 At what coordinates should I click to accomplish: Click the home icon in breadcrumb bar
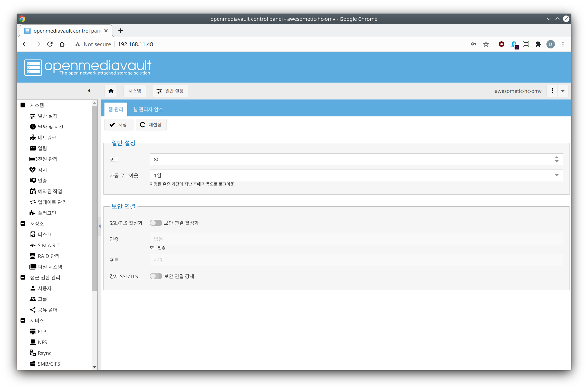111,91
